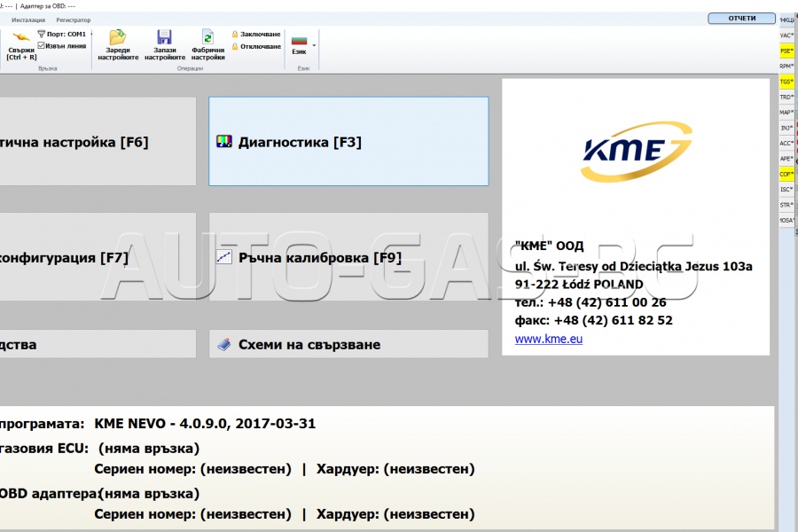The width and height of the screenshot is (798, 532).
Task: Click the address line 91-222 Łódź POLAND
Action: [x=579, y=284]
